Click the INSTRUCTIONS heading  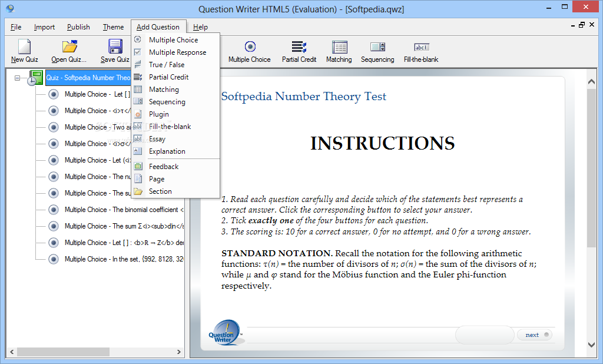[x=383, y=143]
